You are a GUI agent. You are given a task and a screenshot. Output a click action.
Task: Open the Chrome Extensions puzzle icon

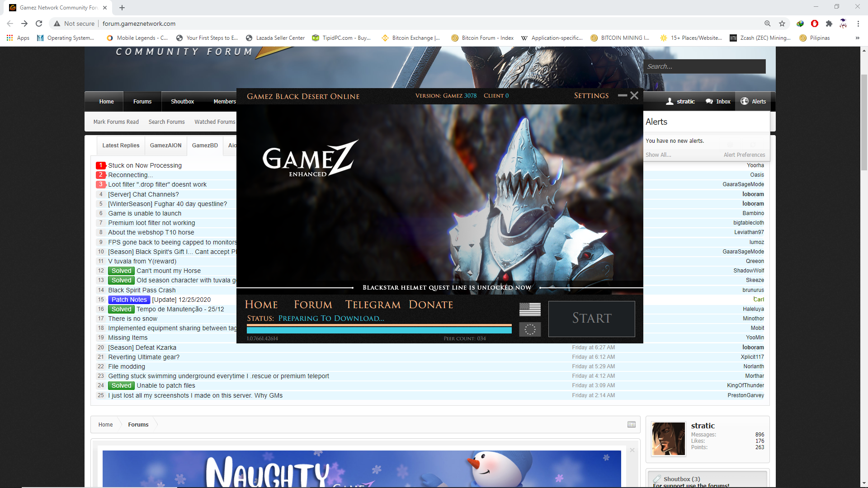829,23
